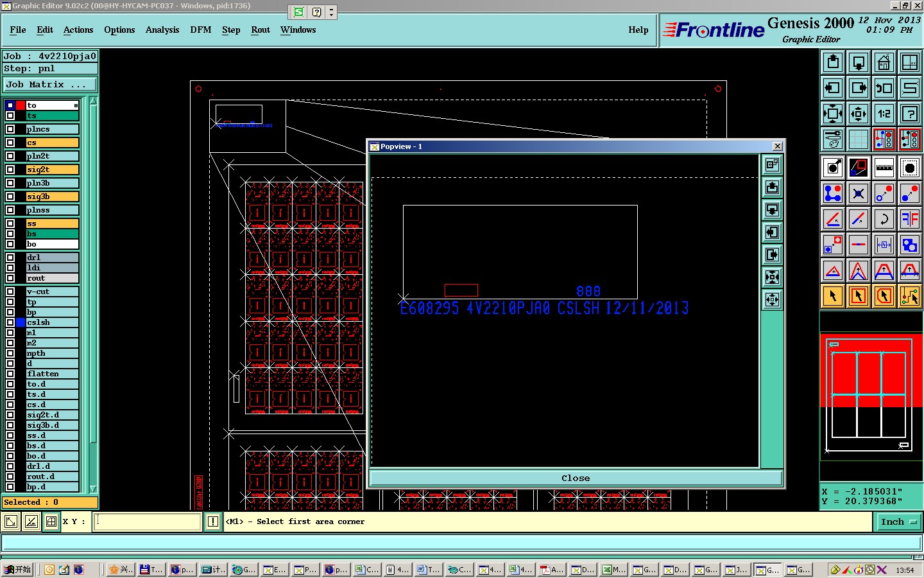This screenshot has height=578, width=924.
Task: Select the rotate arc arrow tool
Action: [x=884, y=219]
